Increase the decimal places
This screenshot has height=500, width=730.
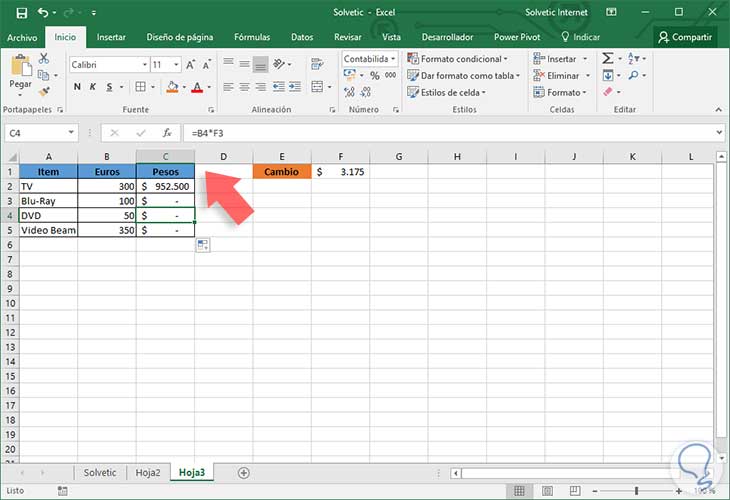[x=349, y=92]
